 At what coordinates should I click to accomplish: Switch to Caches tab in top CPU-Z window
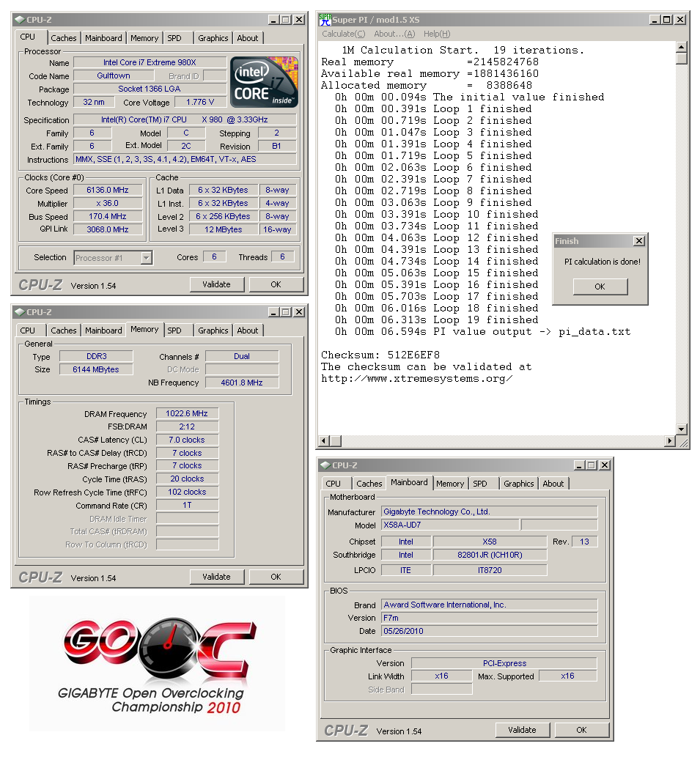click(x=64, y=38)
